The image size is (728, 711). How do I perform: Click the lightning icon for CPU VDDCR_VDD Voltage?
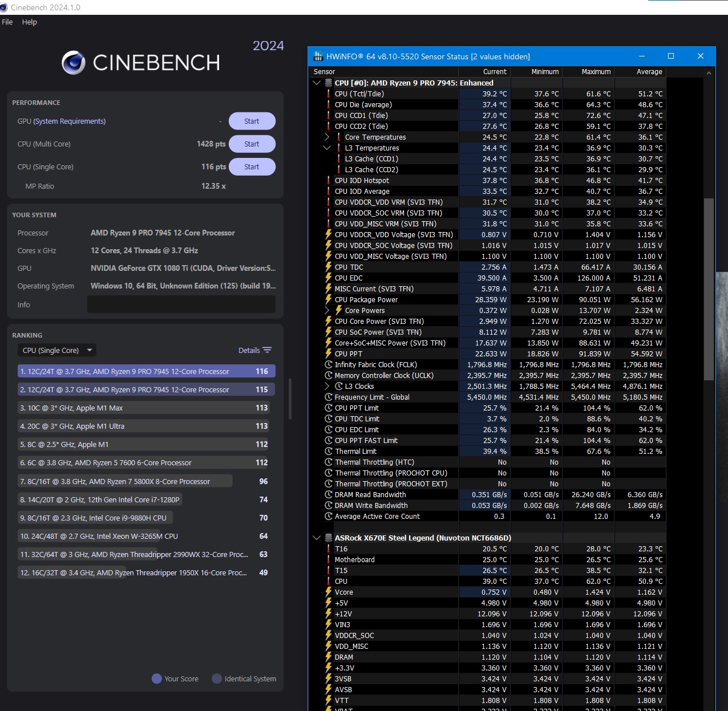pos(329,234)
